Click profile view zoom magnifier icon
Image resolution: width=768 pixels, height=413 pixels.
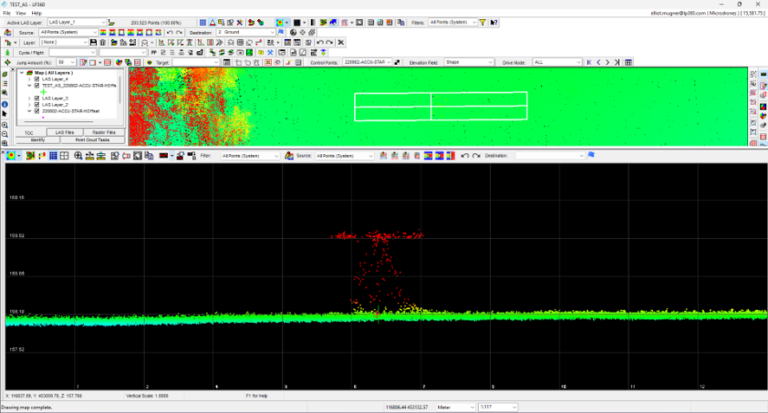click(78, 156)
